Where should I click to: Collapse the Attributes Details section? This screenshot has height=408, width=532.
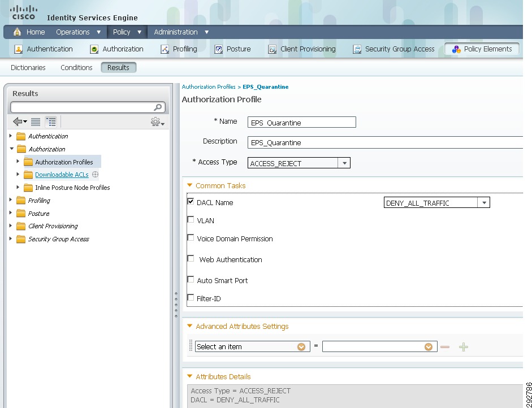190,376
